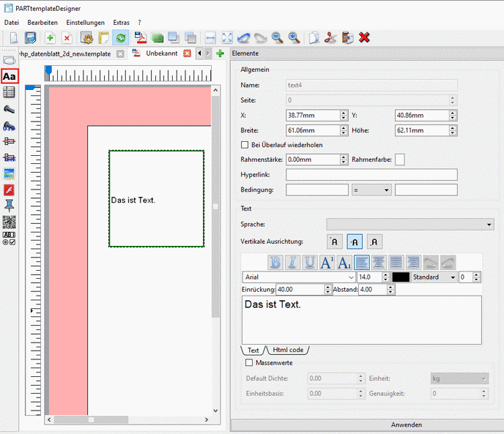The image size is (504, 434).
Task: Click the black font color swatch
Action: pos(401,277)
